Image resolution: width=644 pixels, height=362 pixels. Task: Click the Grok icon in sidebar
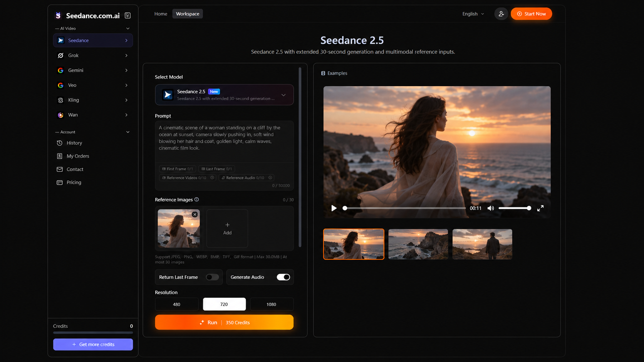click(60, 55)
